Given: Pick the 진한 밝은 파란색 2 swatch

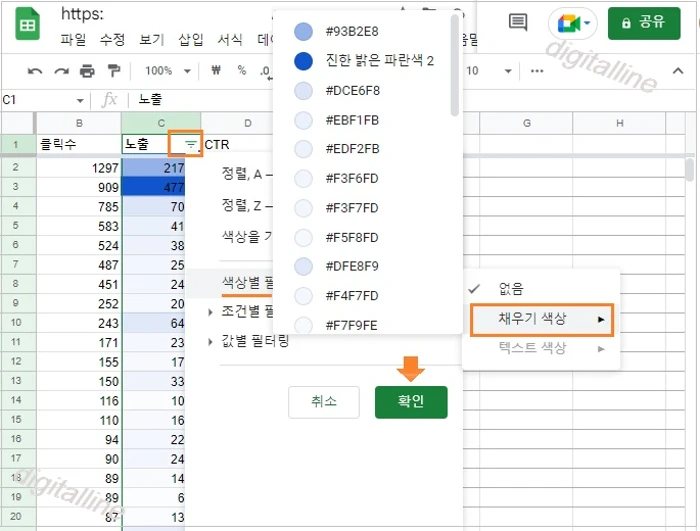Looking at the screenshot, I should point(303,61).
